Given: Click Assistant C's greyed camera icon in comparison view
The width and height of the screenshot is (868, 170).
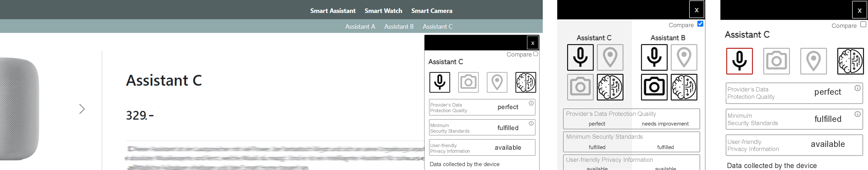Looking at the screenshot, I should [x=580, y=87].
